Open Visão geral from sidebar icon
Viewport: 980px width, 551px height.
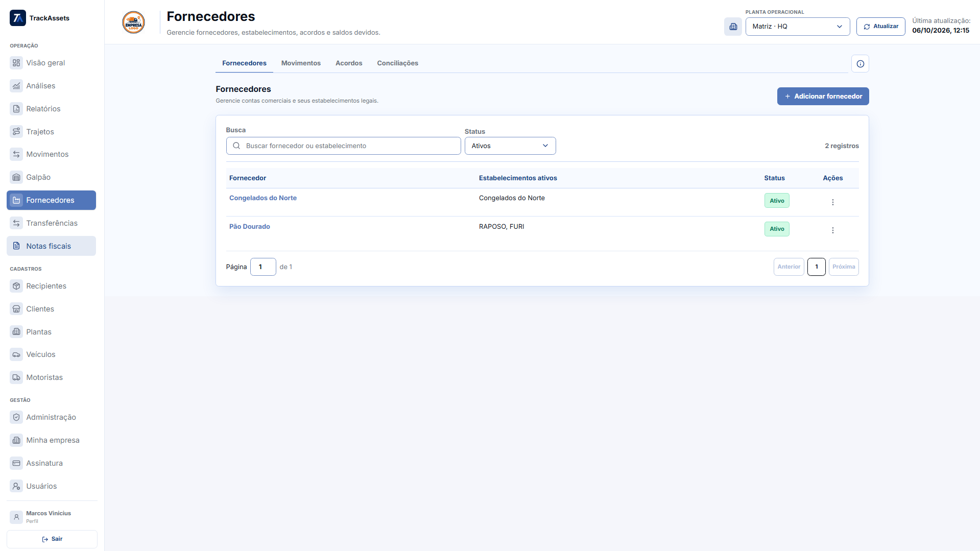point(16,63)
